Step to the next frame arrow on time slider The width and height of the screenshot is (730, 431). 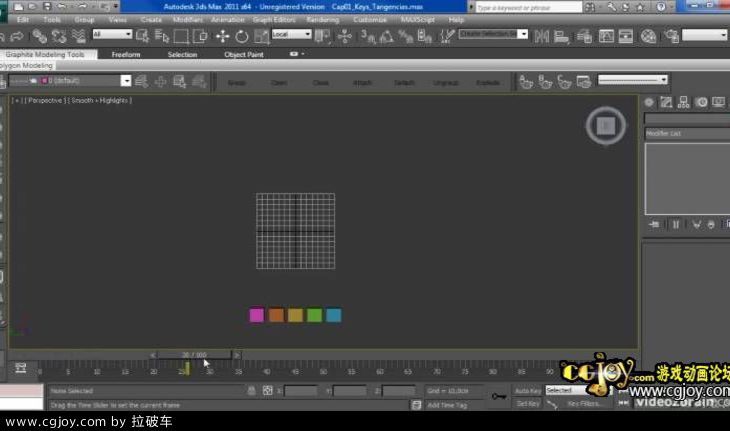(x=237, y=355)
